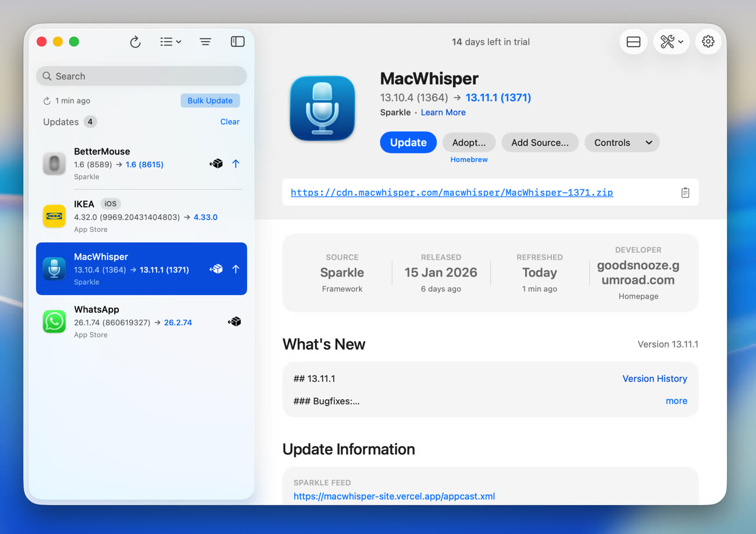Screen dimensions: 756x534
Task: Open the tools wrench dropdown menu
Action: point(672,42)
